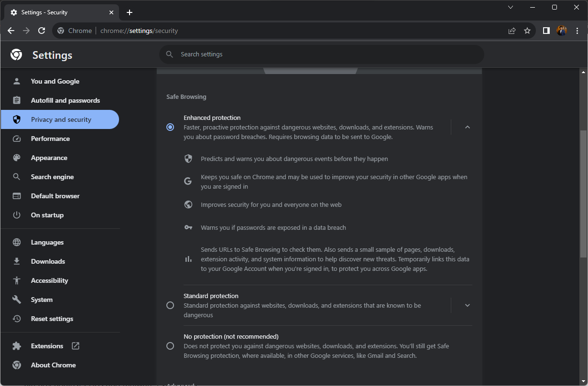Select the Standard protection radio button
Image resolution: width=588 pixels, height=386 pixels.
(x=170, y=305)
